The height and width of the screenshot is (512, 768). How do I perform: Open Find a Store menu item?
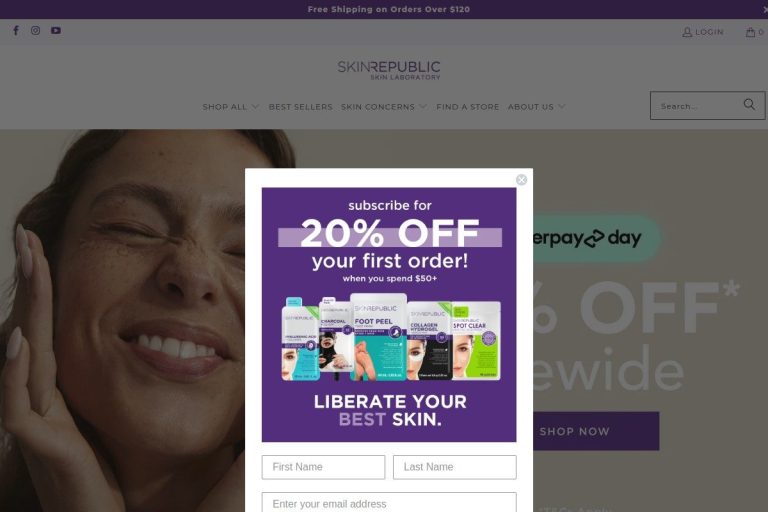click(468, 107)
